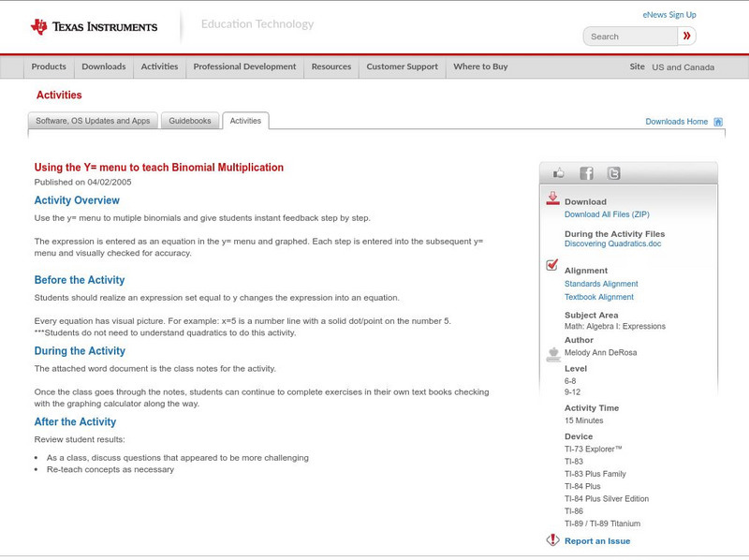749x560 pixels.
Task: Share the activity on Facebook
Action: click(586, 173)
